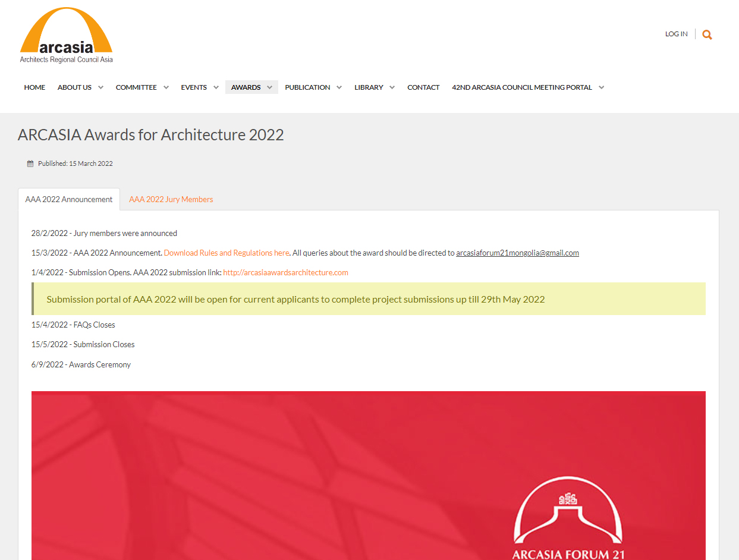Expand the Committee menu chevron
This screenshot has width=739, height=560.
point(166,87)
